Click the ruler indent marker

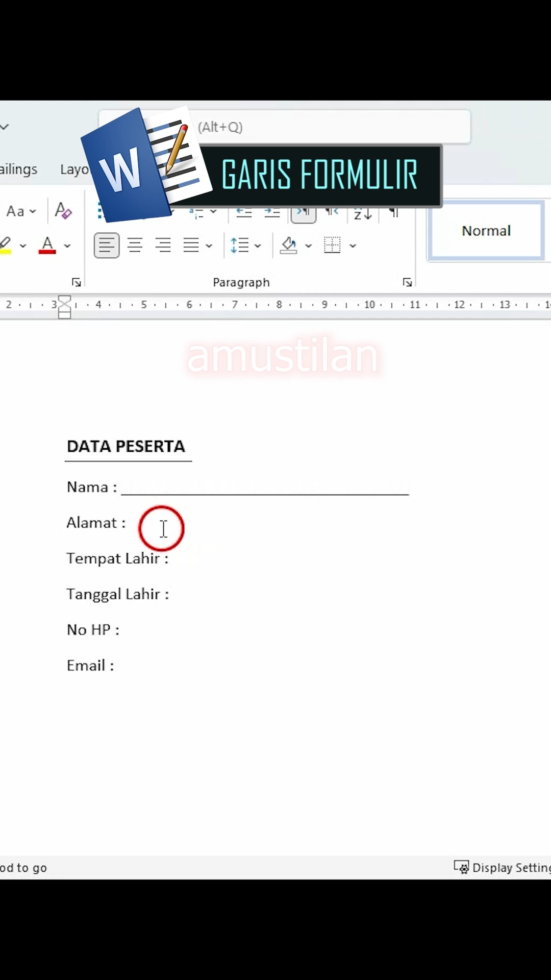point(64,307)
